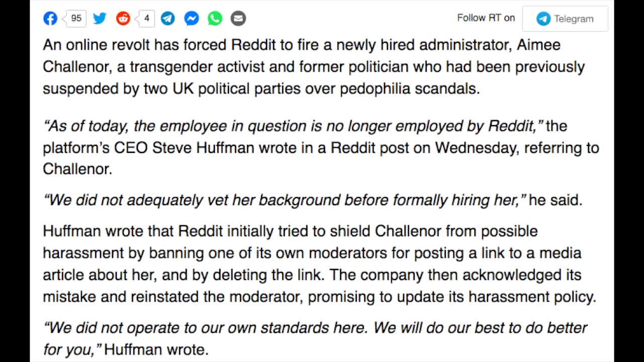
Task: Click the paragraph about banning moderators
Action: [x=319, y=264]
